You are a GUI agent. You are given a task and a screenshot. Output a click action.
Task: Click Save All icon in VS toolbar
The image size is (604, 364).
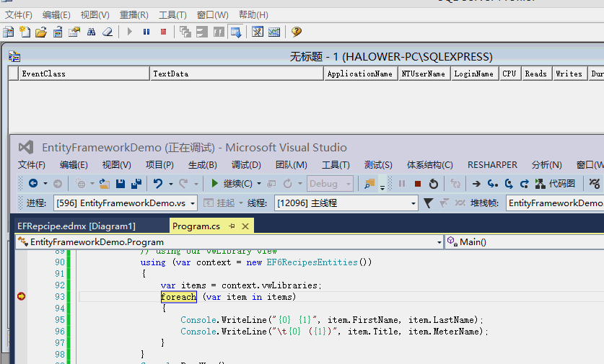pyautogui.click(x=136, y=184)
